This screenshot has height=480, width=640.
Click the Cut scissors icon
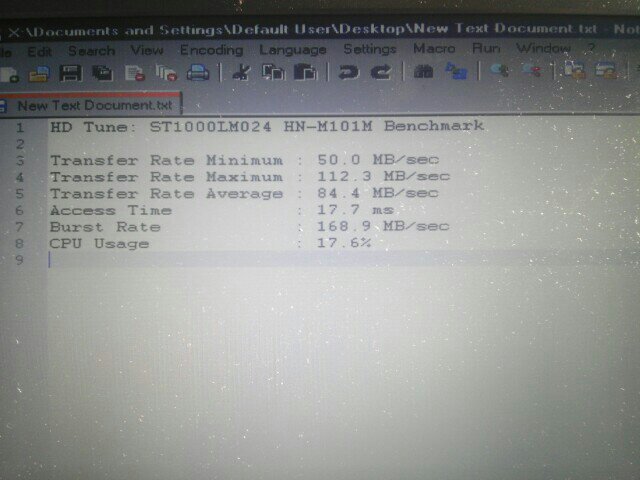coord(241,72)
